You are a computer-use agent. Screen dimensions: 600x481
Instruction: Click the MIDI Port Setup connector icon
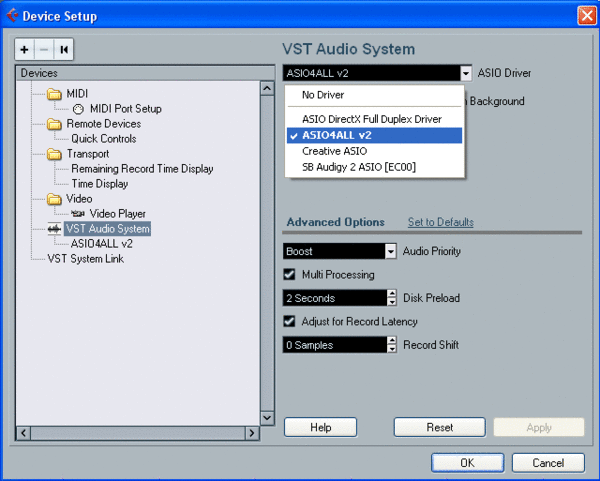(78, 109)
